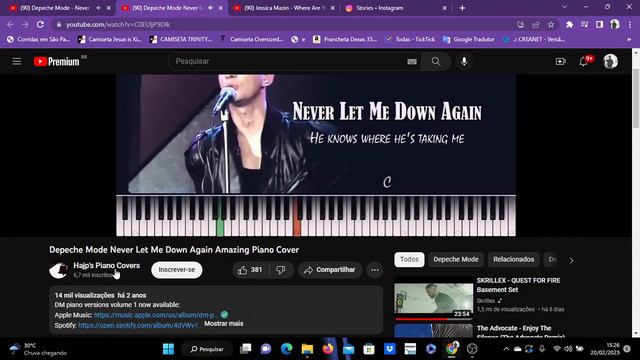The image size is (640, 360).
Task: Start voice search with microphone
Action: [464, 61]
